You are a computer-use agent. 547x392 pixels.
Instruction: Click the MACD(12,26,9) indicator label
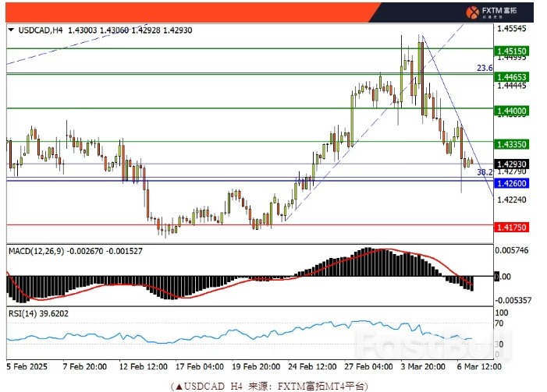(36, 251)
